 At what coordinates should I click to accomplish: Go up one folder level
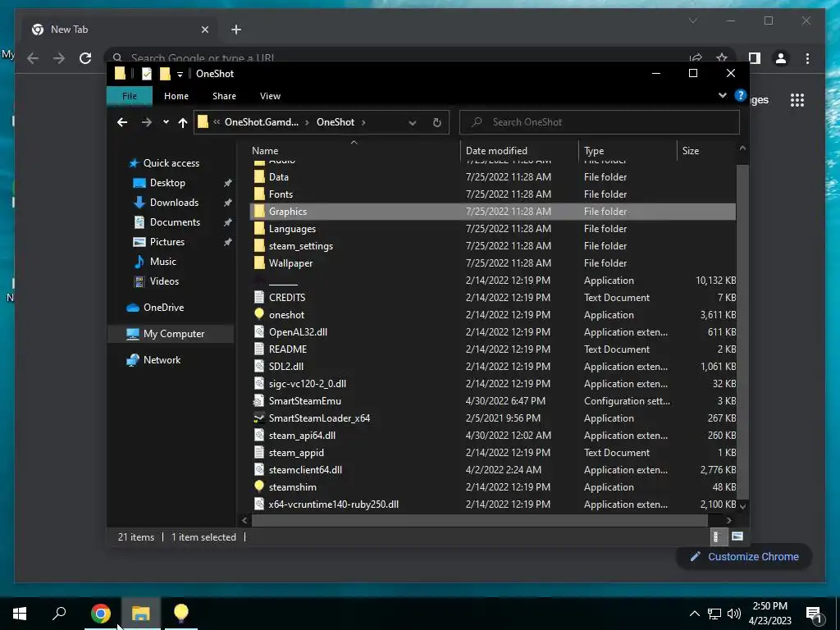pos(183,122)
